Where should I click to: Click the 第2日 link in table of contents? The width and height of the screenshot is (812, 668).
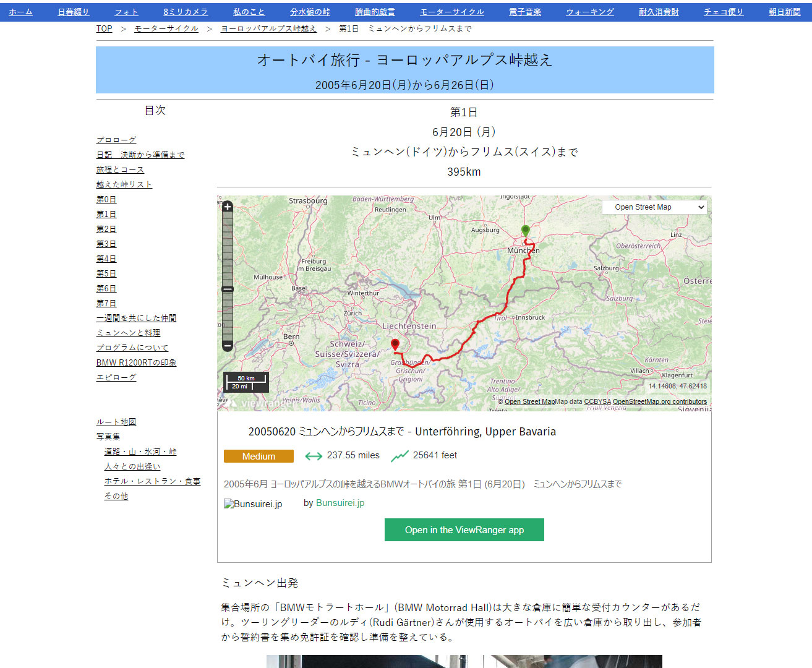tap(106, 229)
